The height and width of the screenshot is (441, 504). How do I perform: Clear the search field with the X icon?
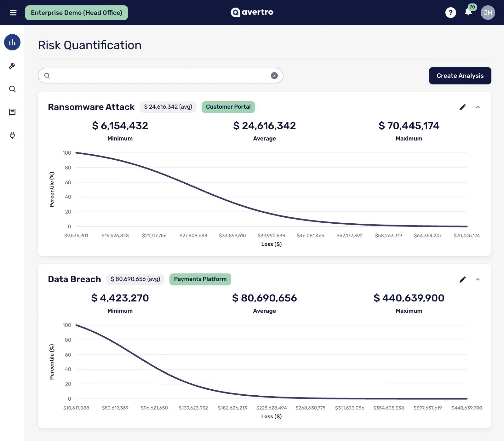pos(274,76)
